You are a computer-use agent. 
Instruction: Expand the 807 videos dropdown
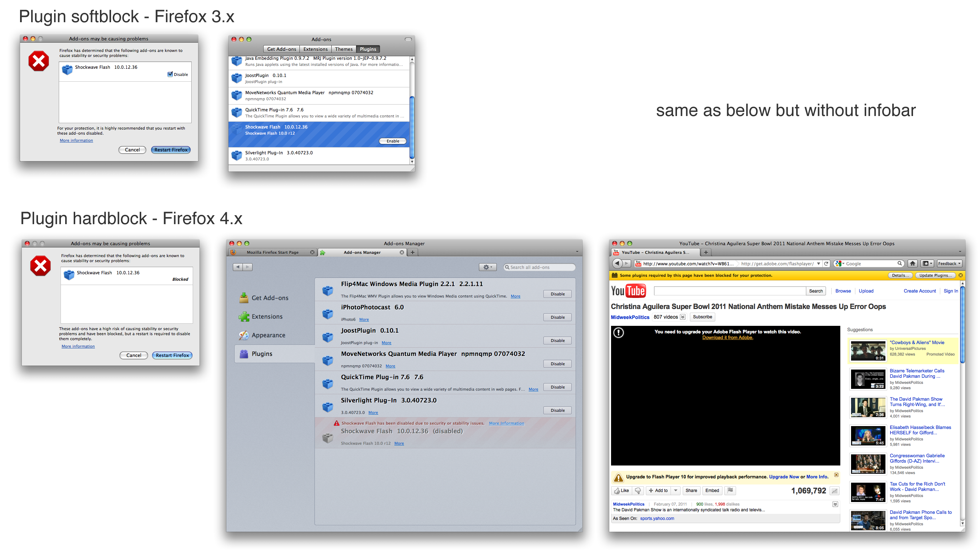tap(682, 317)
